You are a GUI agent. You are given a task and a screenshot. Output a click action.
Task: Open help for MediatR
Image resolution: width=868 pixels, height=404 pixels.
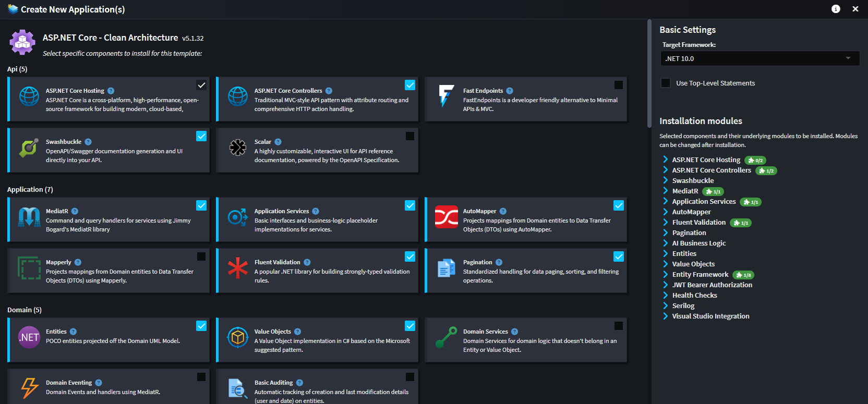pos(75,211)
